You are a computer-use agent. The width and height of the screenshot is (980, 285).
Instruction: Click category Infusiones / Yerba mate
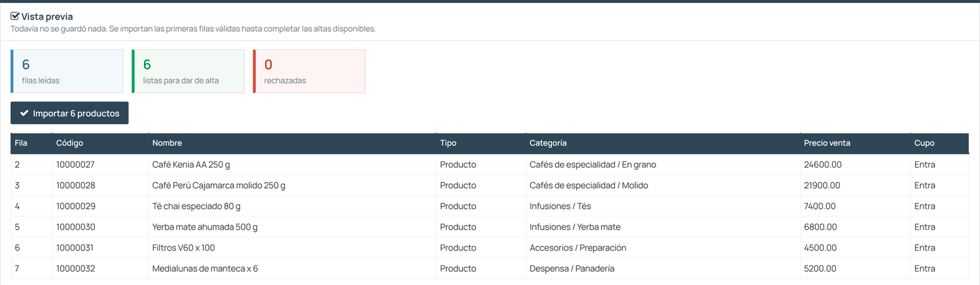click(575, 227)
